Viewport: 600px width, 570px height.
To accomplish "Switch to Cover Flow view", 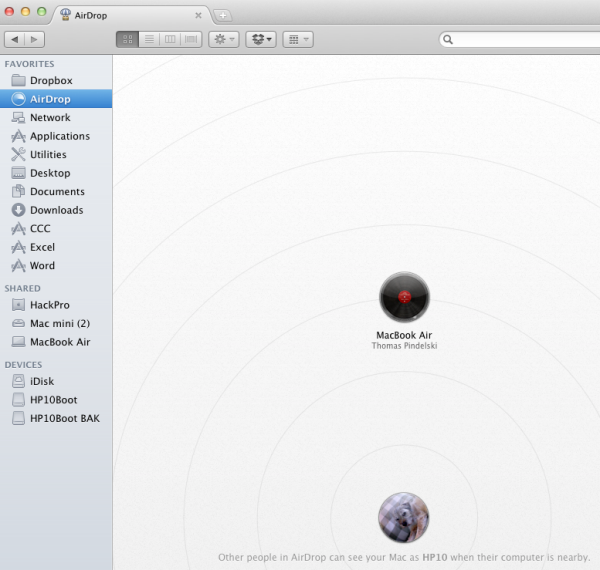I will coord(191,39).
